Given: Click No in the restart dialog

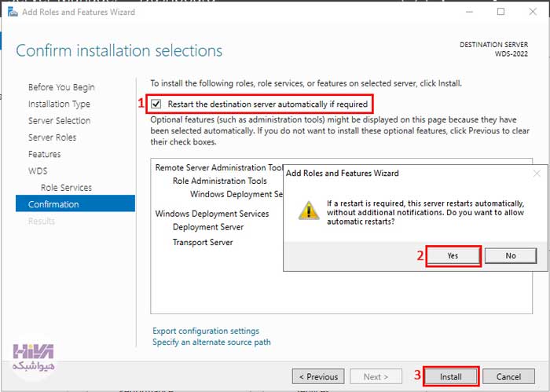Looking at the screenshot, I should (x=511, y=256).
